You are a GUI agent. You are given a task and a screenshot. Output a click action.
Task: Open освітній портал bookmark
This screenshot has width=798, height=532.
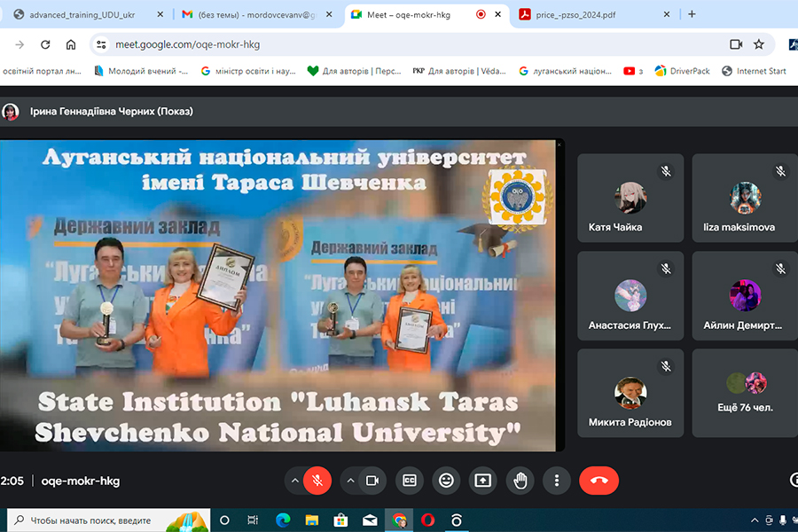click(42, 71)
